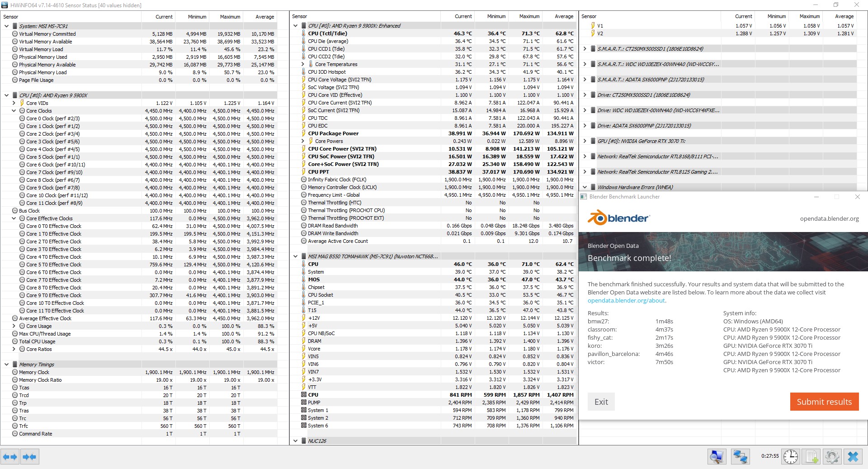Click the lightning icon beside +12V
The height and width of the screenshot is (469, 868).
[x=304, y=318]
